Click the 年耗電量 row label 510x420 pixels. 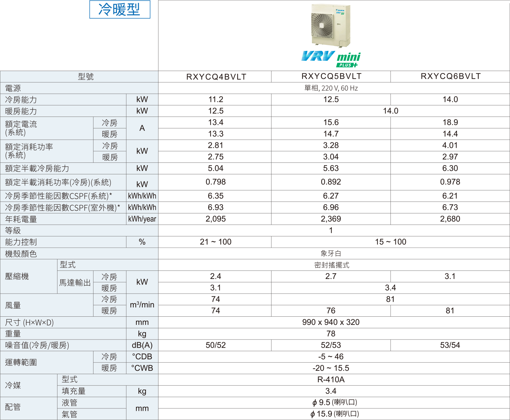point(21,220)
